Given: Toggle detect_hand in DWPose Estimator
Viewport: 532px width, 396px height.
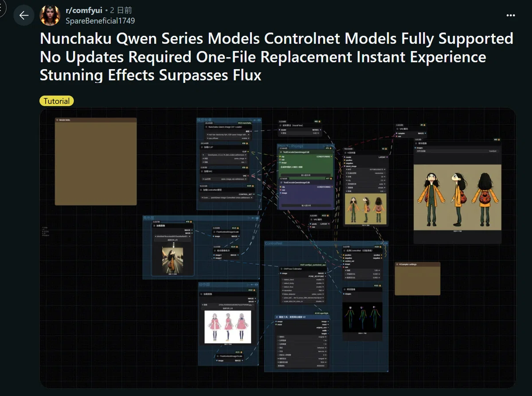Looking at the screenshot, I should point(304,280).
